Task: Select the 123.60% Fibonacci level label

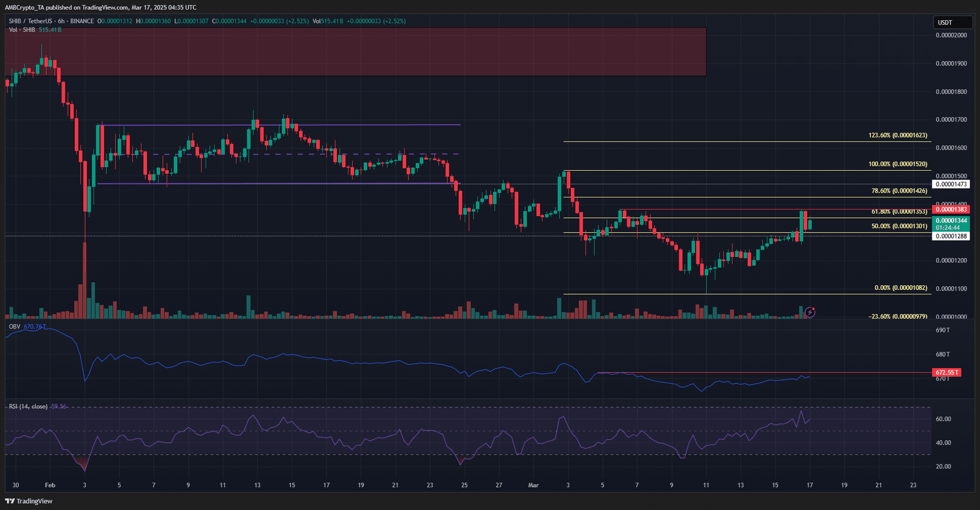Action: coord(897,135)
